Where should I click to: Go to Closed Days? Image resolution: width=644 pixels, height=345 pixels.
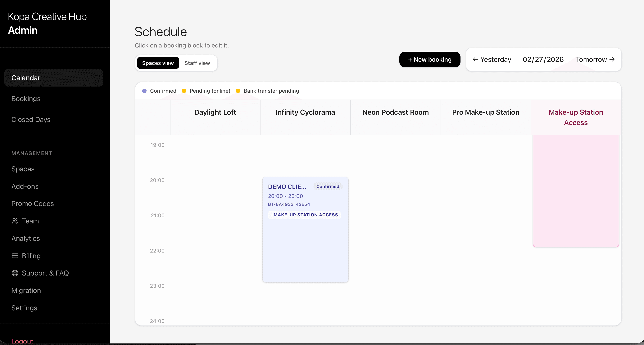(31, 120)
